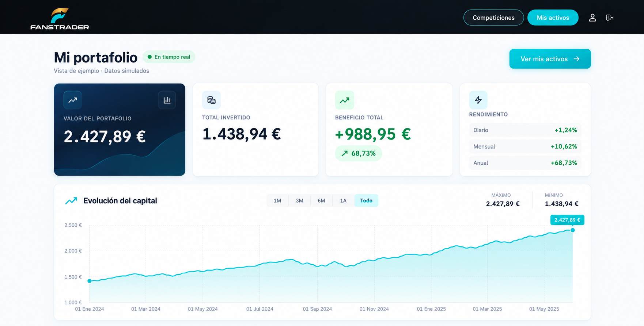Click the Evolución del capital title
The height and width of the screenshot is (326, 644).
pyautogui.click(x=120, y=201)
